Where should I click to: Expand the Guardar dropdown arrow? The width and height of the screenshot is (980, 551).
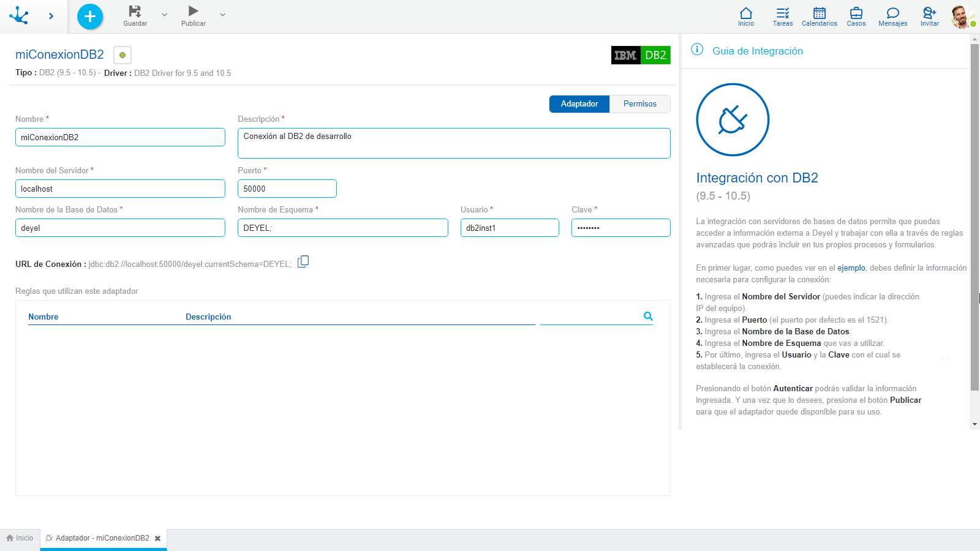pyautogui.click(x=163, y=15)
